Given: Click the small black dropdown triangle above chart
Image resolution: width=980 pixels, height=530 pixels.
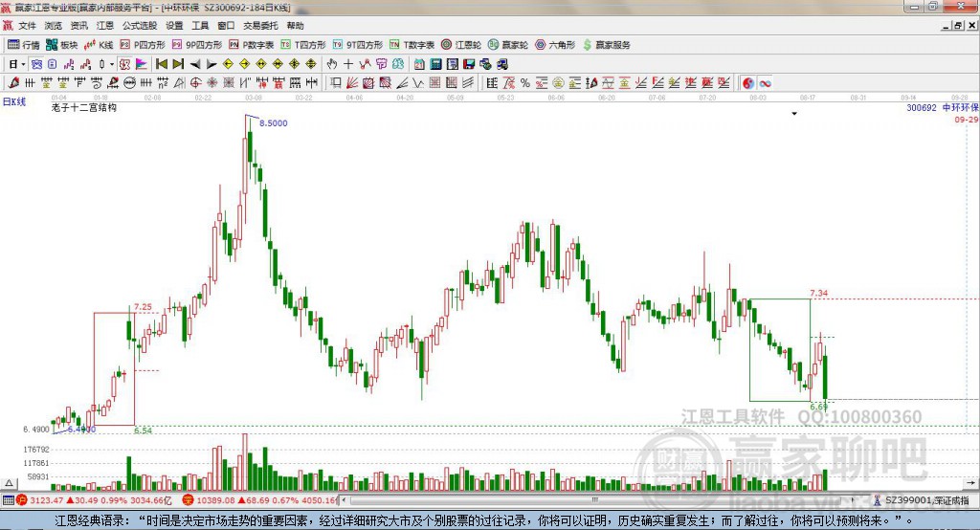Looking at the screenshot, I should click(794, 114).
